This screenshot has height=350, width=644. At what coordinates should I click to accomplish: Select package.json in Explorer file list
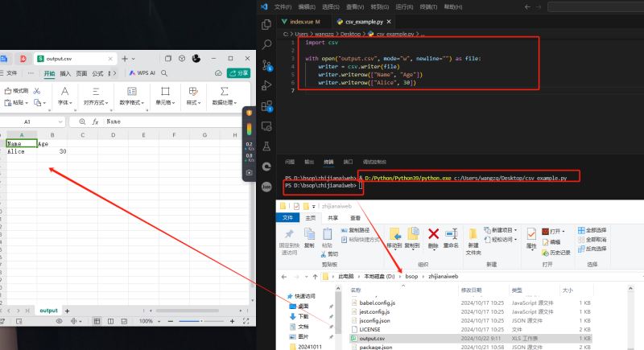coord(471,347)
